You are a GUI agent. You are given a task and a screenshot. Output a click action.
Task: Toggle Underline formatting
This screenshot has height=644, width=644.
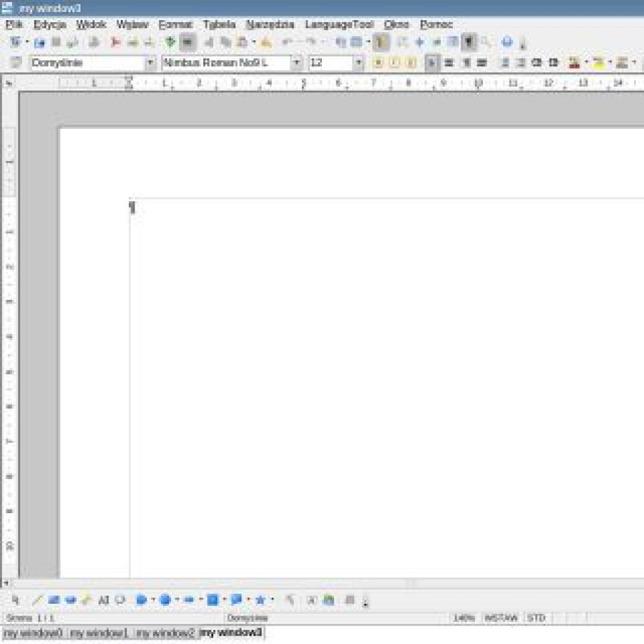pos(411,63)
